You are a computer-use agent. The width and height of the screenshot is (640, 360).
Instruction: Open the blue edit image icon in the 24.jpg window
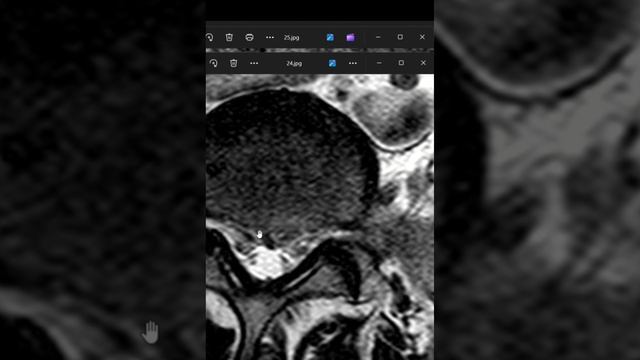pyautogui.click(x=332, y=63)
